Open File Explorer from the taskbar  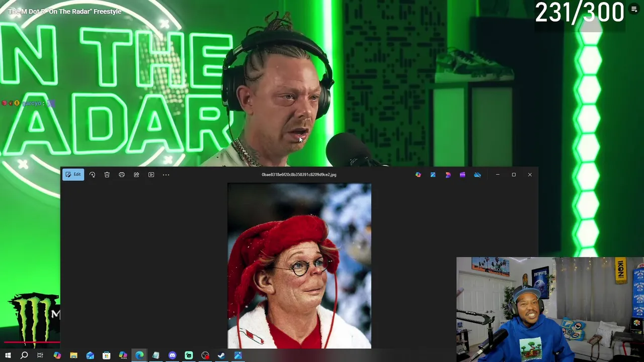click(73, 355)
